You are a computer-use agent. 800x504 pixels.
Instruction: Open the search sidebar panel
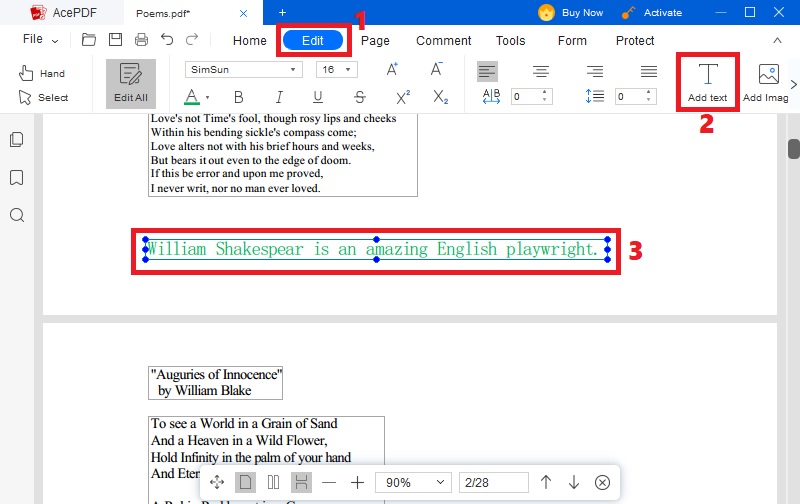click(x=17, y=215)
